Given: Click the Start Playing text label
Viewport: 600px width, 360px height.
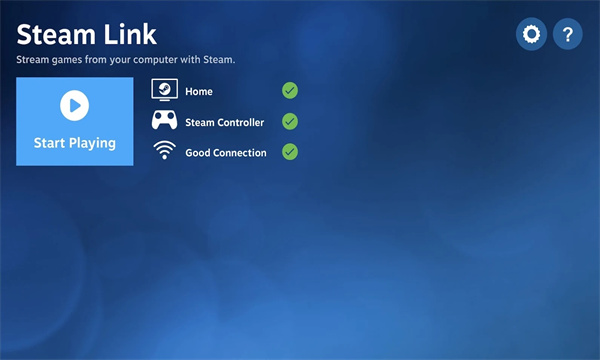Looking at the screenshot, I should 75,143.
